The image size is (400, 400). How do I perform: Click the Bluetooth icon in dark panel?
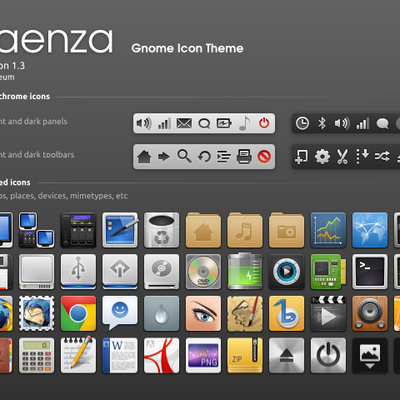322,123
